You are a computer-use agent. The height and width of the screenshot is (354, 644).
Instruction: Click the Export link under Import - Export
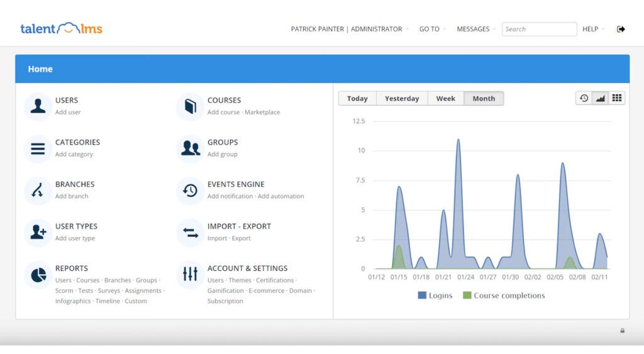[241, 238]
